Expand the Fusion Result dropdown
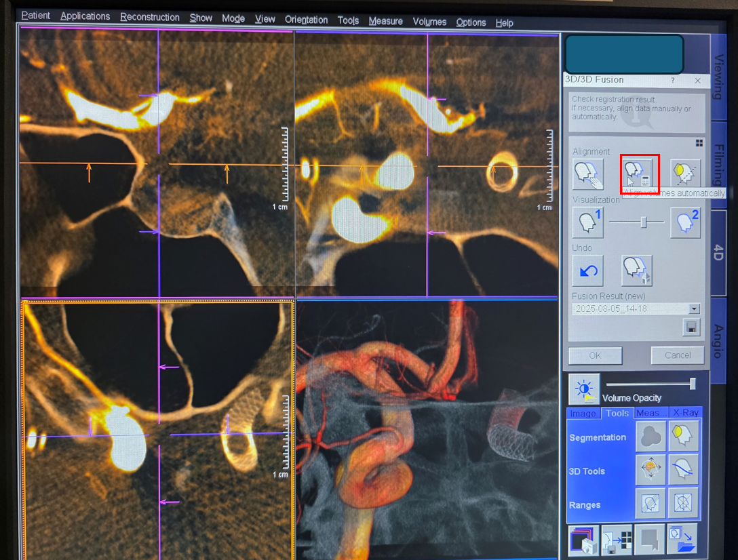The image size is (738, 560). pyautogui.click(x=693, y=308)
